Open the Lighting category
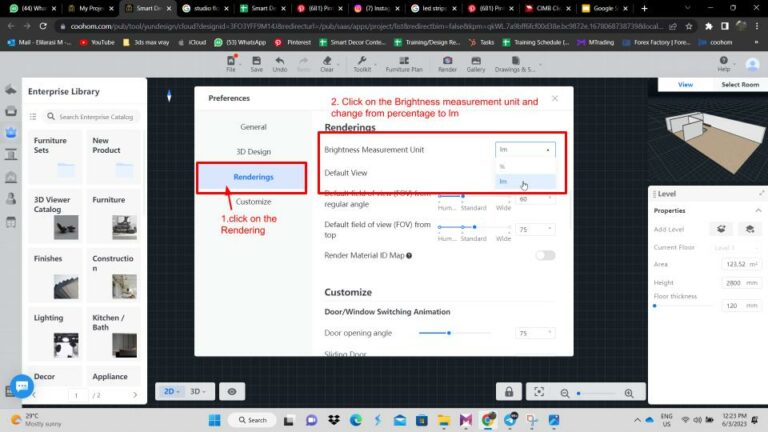 [54, 335]
